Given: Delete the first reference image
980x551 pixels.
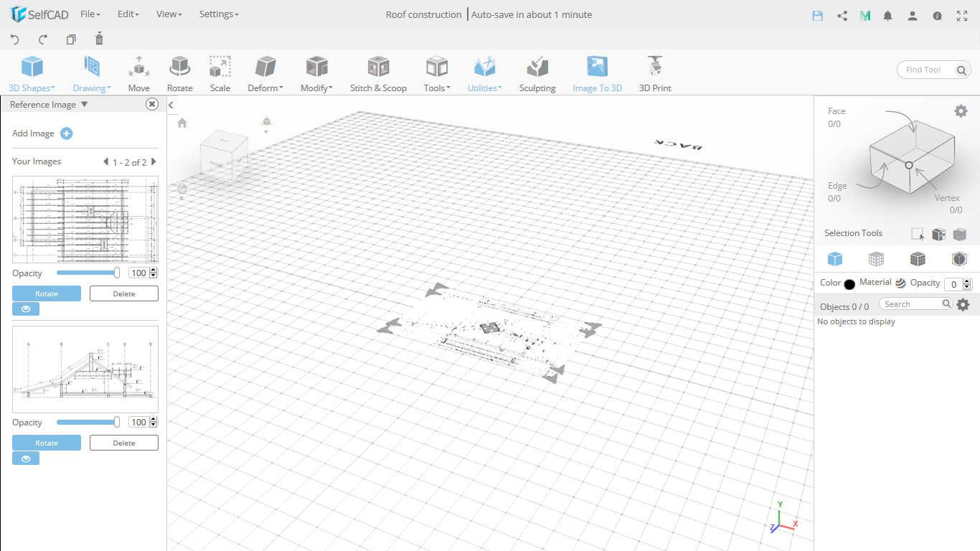Looking at the screenshot, I should pos(124,293).
